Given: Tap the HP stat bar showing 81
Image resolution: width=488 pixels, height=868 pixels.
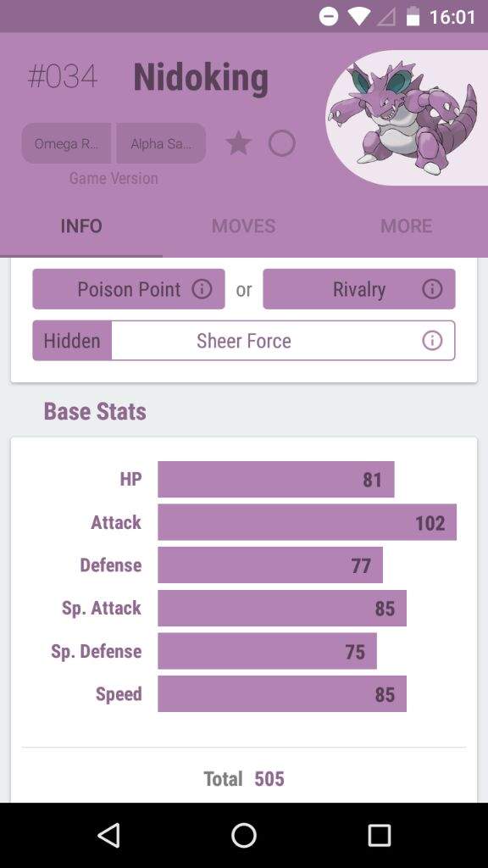Looking at the screenshot, I should pos(276,479).
